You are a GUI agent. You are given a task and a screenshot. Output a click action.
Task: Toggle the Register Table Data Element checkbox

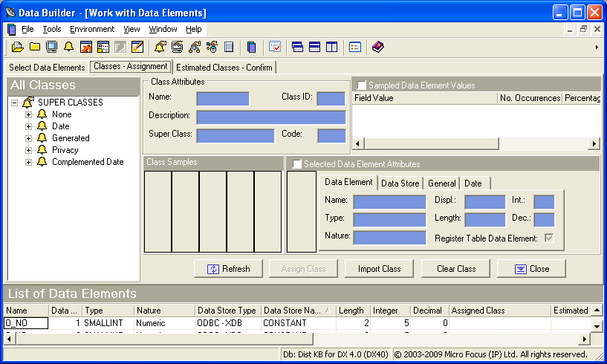(x=549, y=238)
